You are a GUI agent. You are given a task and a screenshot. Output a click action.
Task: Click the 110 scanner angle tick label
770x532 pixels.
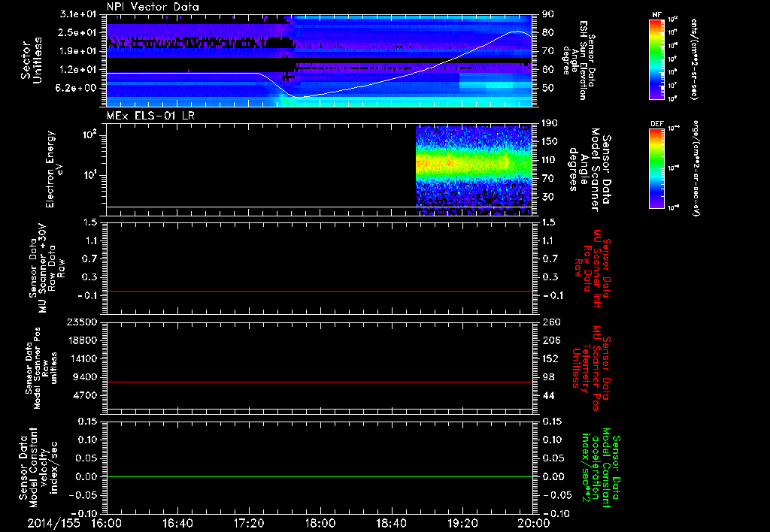point(550,160)
